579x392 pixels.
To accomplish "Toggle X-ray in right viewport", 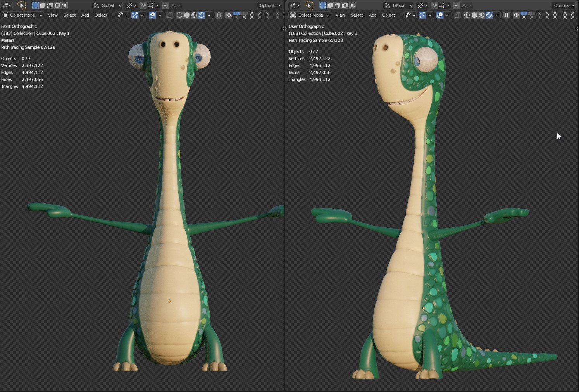I will click(457, 15).
